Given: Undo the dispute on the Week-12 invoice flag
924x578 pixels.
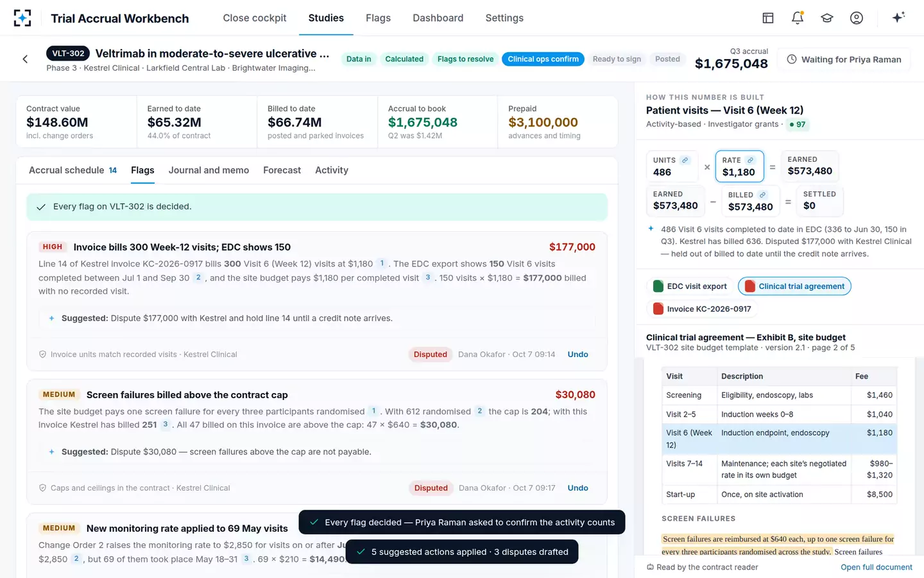Looking at the screenshot, I should tap(577, 354).
